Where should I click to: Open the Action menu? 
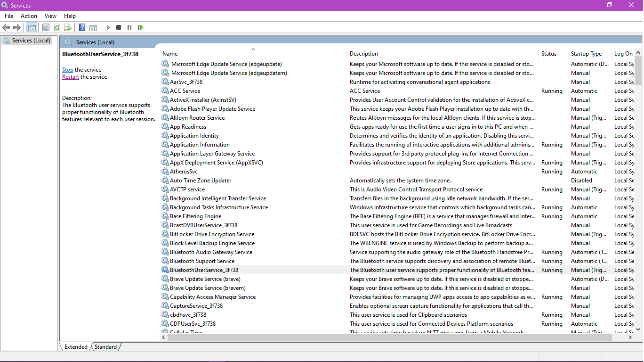[x=29, y=16]
